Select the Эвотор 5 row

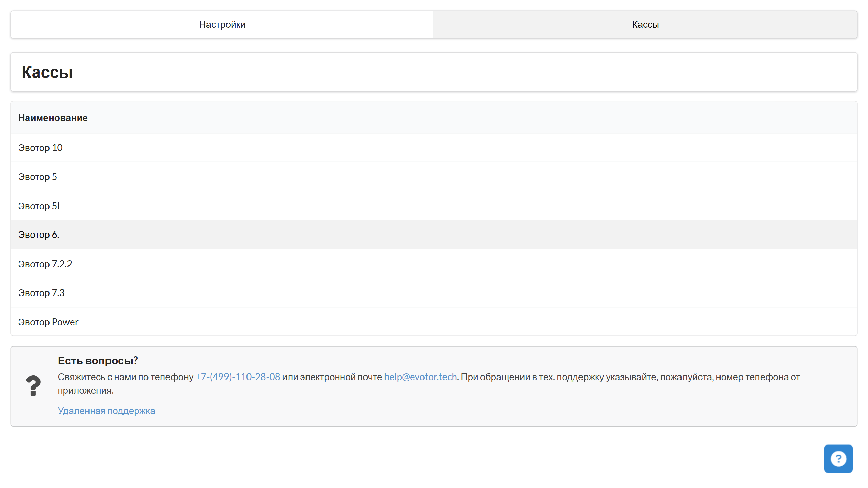[434, 177]
